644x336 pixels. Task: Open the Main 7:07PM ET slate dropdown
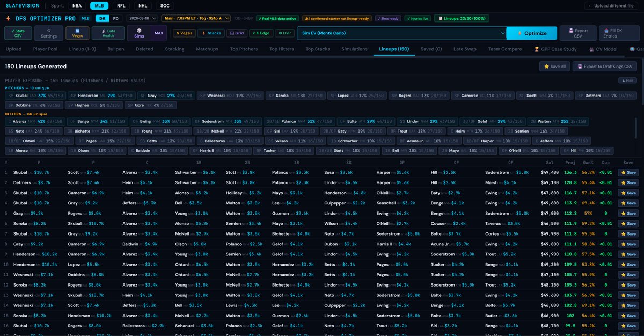(195, 18)
